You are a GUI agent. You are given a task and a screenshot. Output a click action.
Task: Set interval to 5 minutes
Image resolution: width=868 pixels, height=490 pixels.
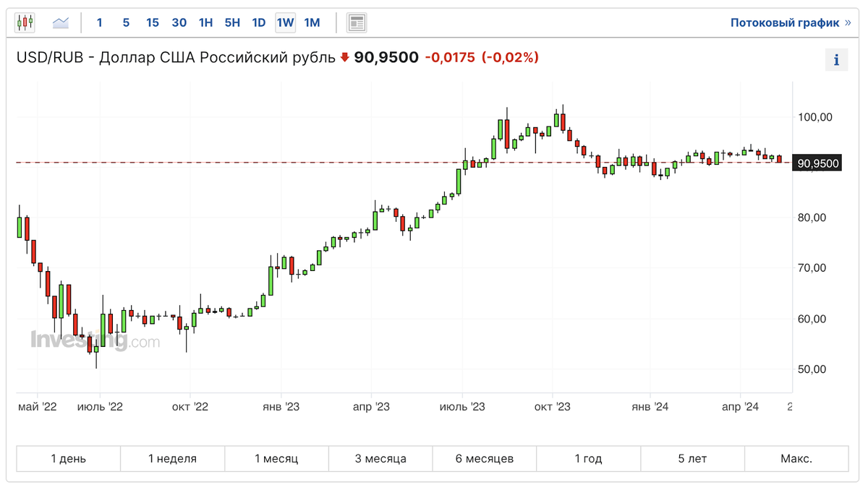pos(126,22)
